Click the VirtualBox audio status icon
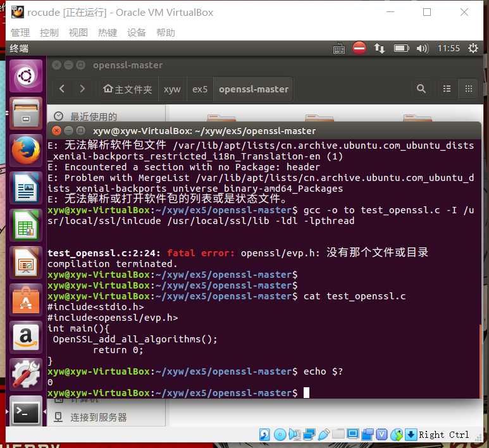 coord(294,434)
